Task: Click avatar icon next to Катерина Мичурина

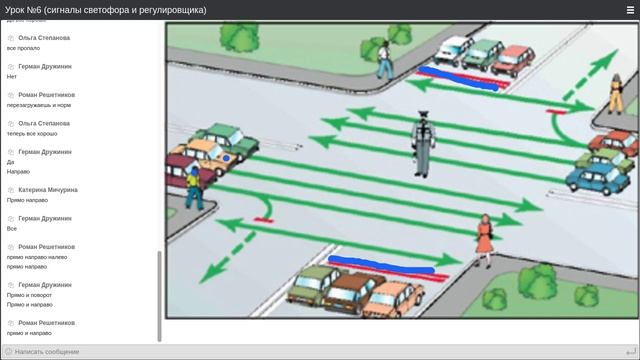Action: 11,190
